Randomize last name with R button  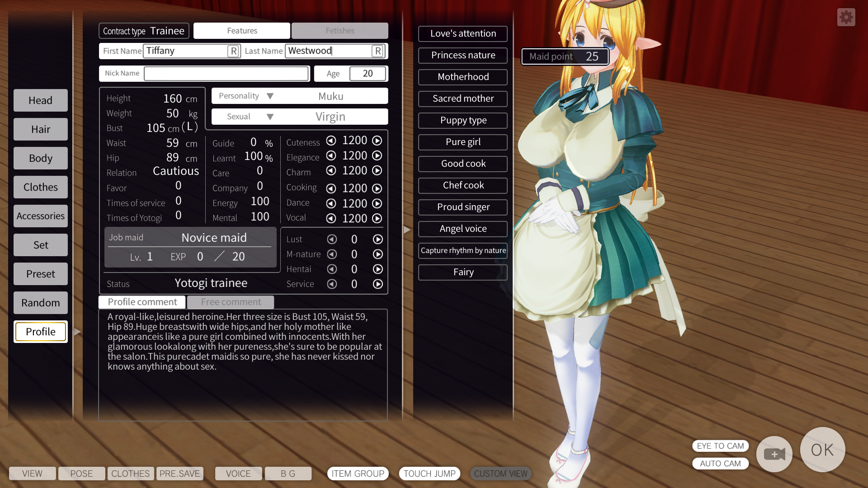coord(377,51)
